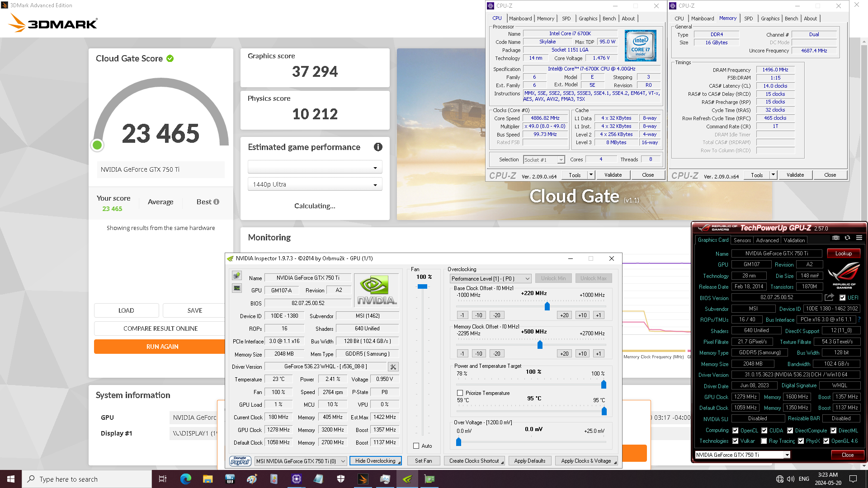The image size is (868, 488).
Task: Open CPU-Z from the taskbar
Action: coord(297,479)
